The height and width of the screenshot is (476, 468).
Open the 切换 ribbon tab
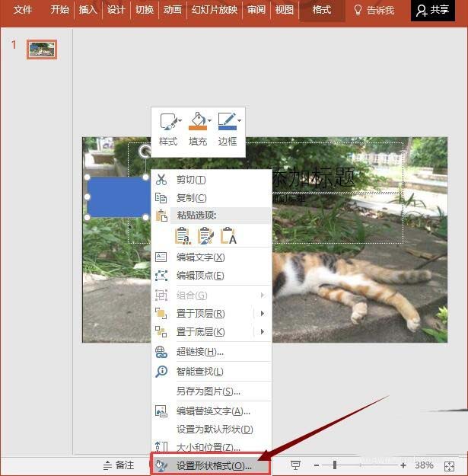tap(145, 10)
